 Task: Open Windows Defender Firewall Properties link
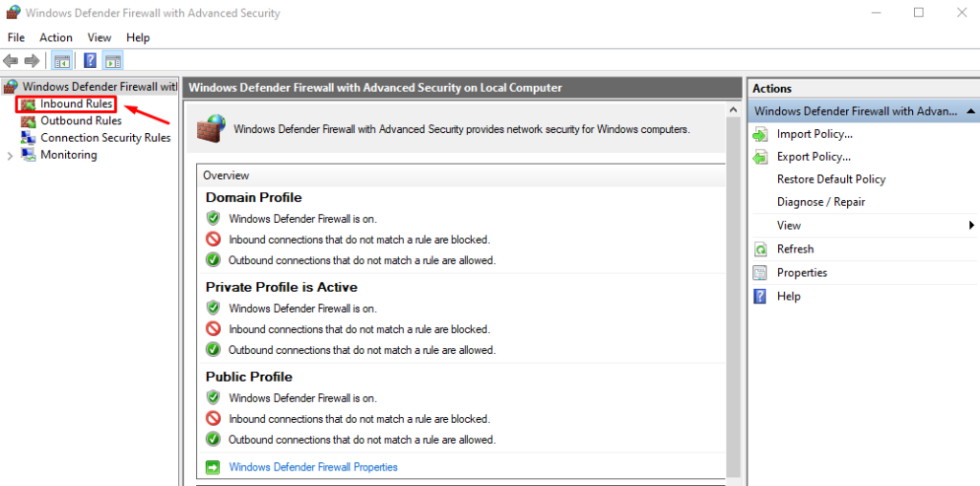coord(313,467)
